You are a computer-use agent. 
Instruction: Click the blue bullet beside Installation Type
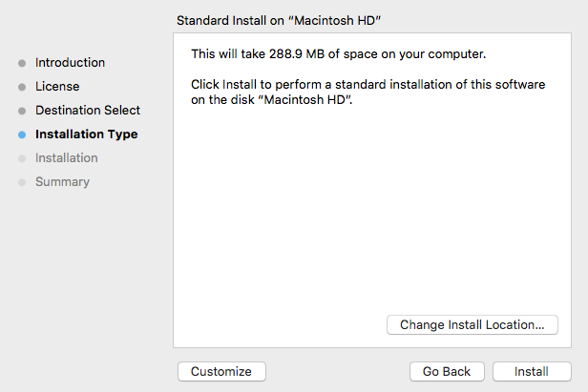[22, 135]
